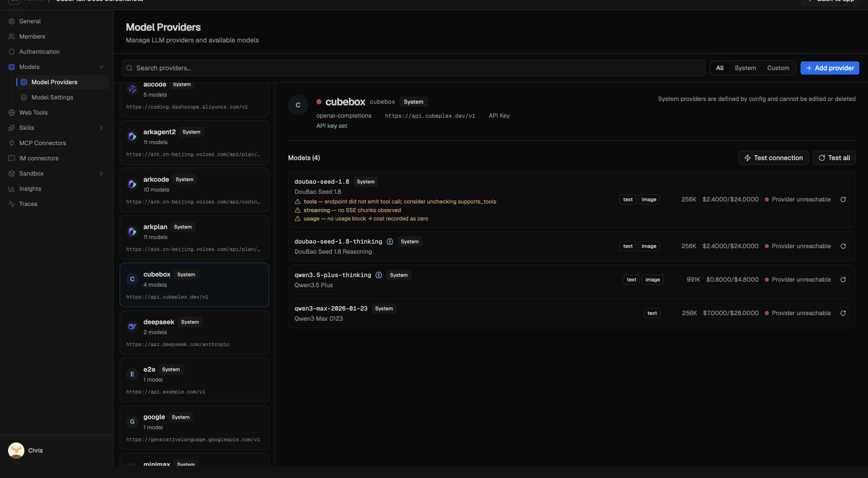The image size is (868, 478).
Task: Expand the Skills submenu chevron
Action: 101,128
